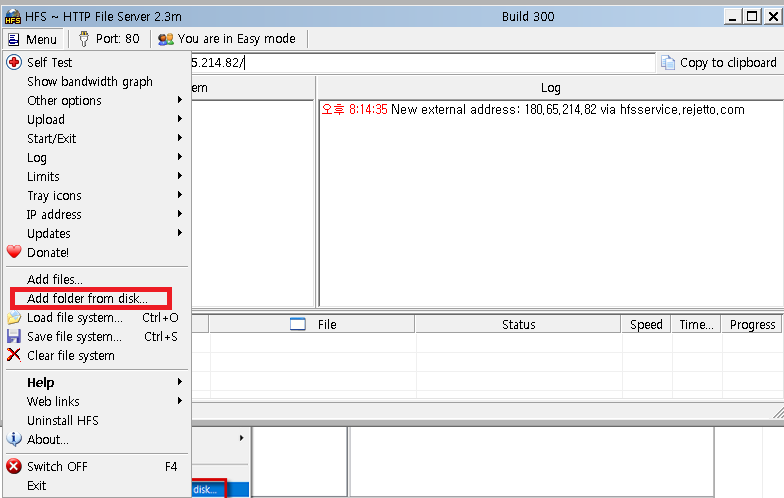Screen dimensions: 784x498
Task: Click the highlighted disk... item at the bottom
Action: pos(220,490)
